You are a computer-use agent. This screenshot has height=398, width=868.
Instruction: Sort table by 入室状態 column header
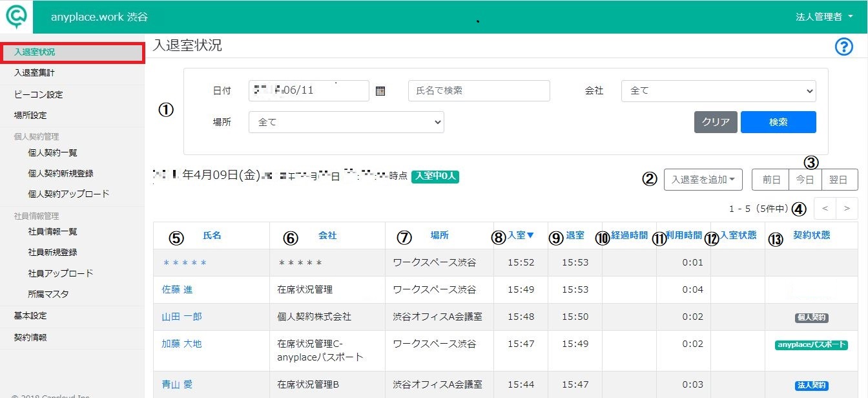coord(738,236)
